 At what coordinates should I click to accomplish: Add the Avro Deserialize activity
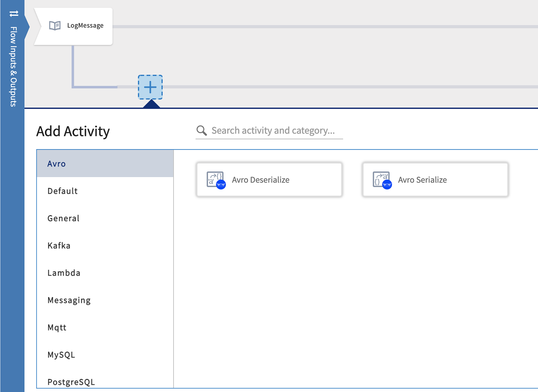pos(269,180)
